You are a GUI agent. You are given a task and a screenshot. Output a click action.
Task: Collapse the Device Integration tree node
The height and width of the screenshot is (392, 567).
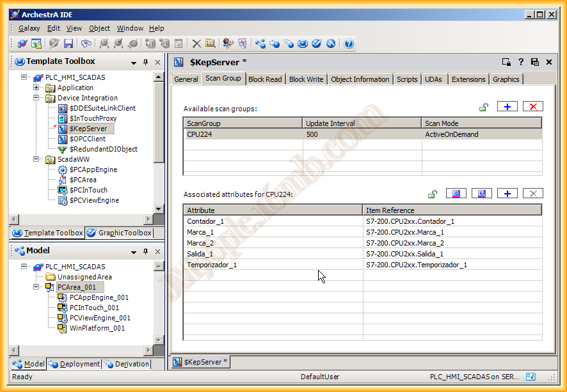point(36,98)
